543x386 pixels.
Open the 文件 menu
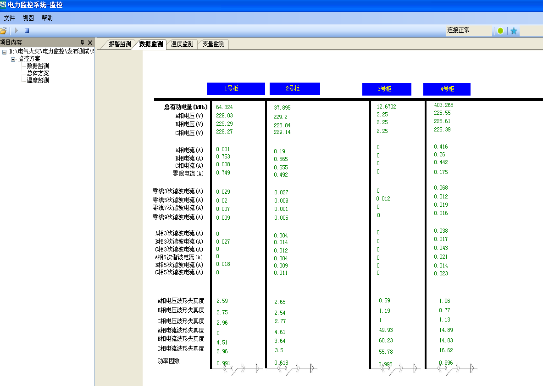[x=9, y=18]
